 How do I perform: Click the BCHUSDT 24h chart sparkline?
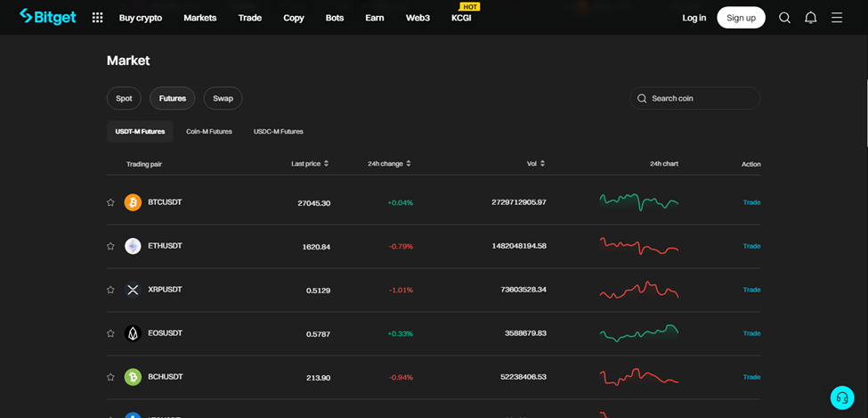tap(639, 376)
